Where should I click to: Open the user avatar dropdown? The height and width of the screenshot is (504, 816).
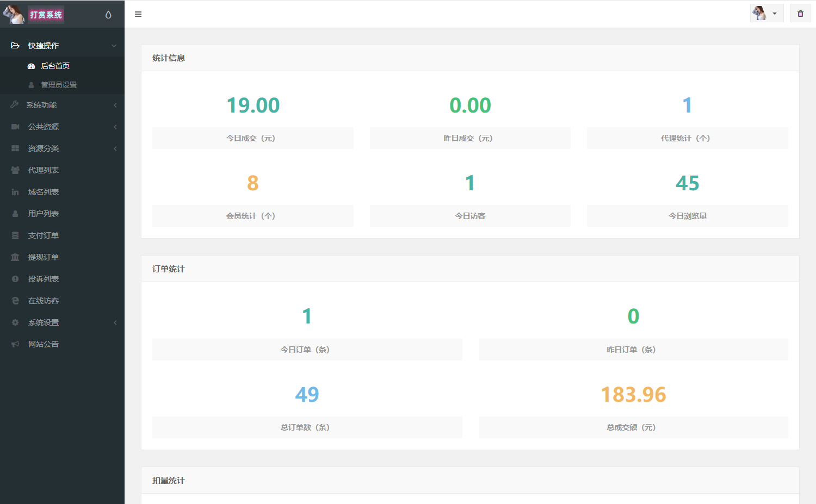[x=766, y=14]
